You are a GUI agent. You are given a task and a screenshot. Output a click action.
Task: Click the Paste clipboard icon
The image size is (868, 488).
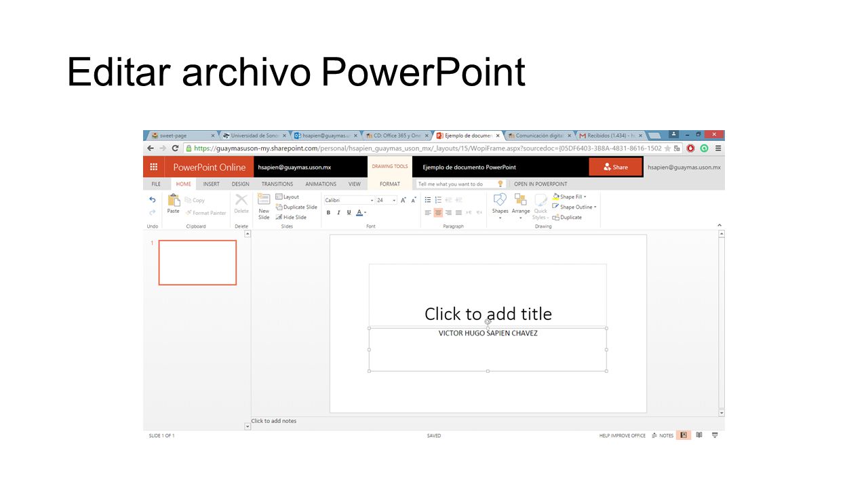coord(174,201)
